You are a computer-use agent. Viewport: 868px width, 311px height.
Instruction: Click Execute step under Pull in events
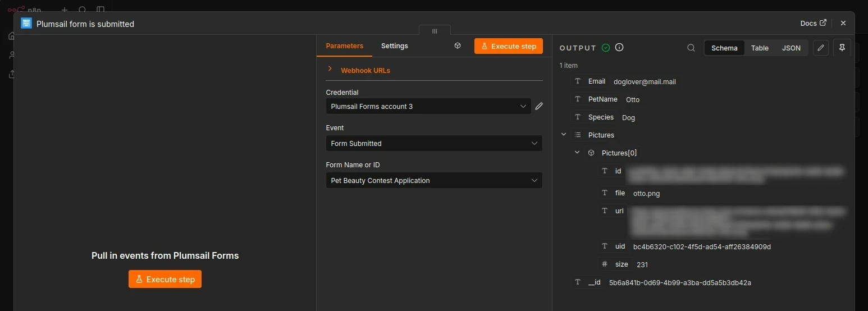tap(165, 279)
